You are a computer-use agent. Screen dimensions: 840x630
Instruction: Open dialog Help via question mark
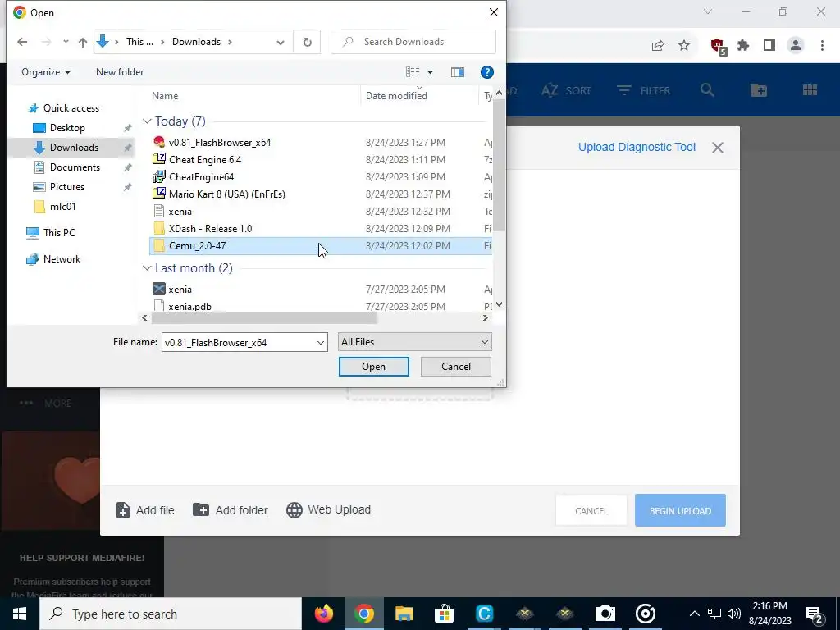487,72
